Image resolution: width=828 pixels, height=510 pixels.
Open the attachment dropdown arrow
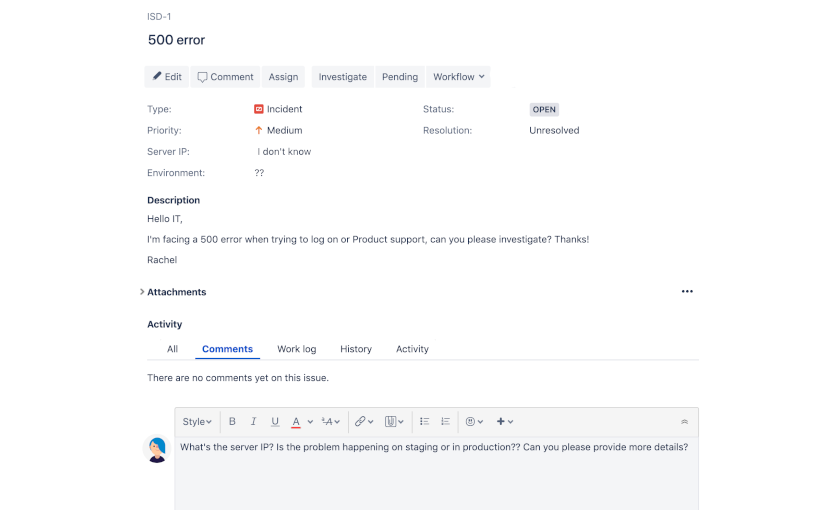point(401,421)
